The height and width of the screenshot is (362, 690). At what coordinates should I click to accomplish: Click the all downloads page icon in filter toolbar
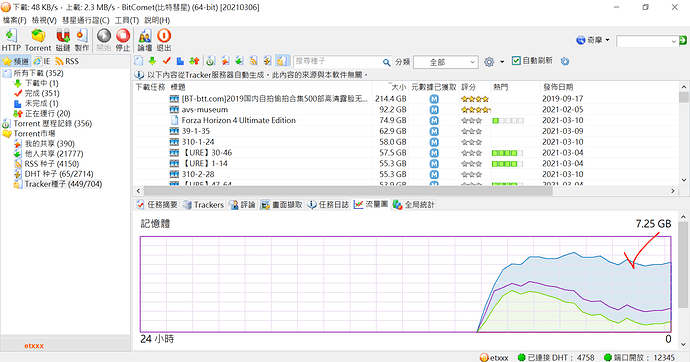coord(139,61)
